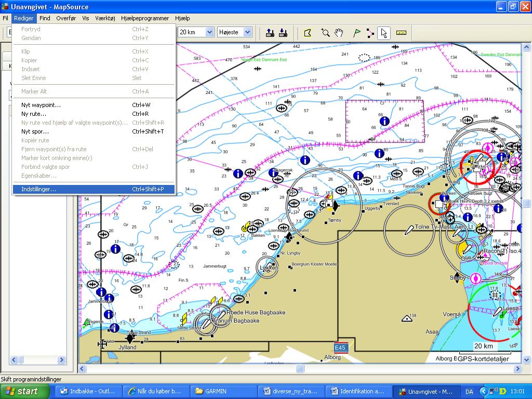Switch to Når du køber taskbar window
This screenshot has width=532, height=399.
(155, 392)
